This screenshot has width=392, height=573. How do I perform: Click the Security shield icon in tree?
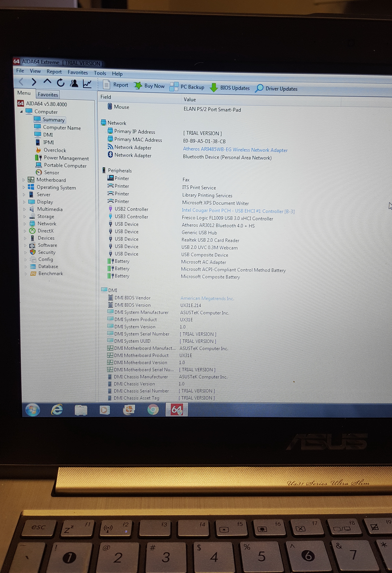33,252
